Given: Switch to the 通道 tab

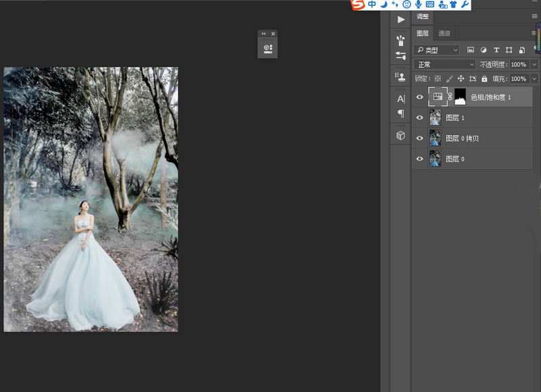Looking at the screenshot, I should click(444, 33).
